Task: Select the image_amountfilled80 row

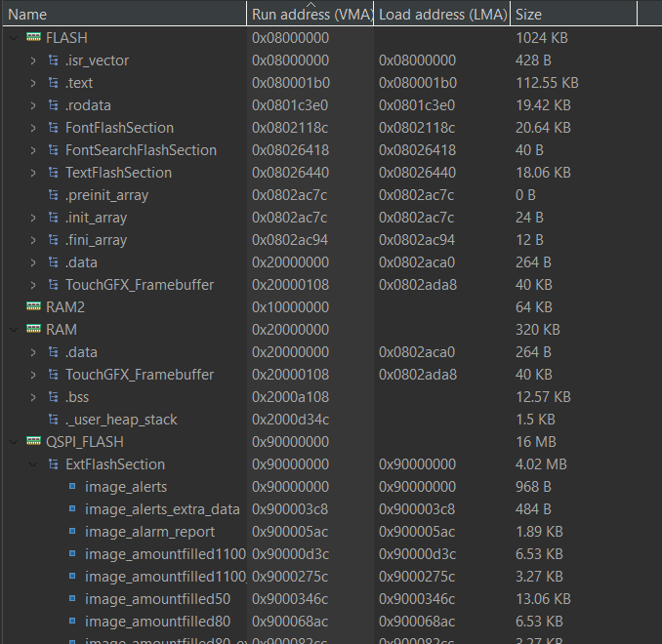Action: [x=331, y=622]
